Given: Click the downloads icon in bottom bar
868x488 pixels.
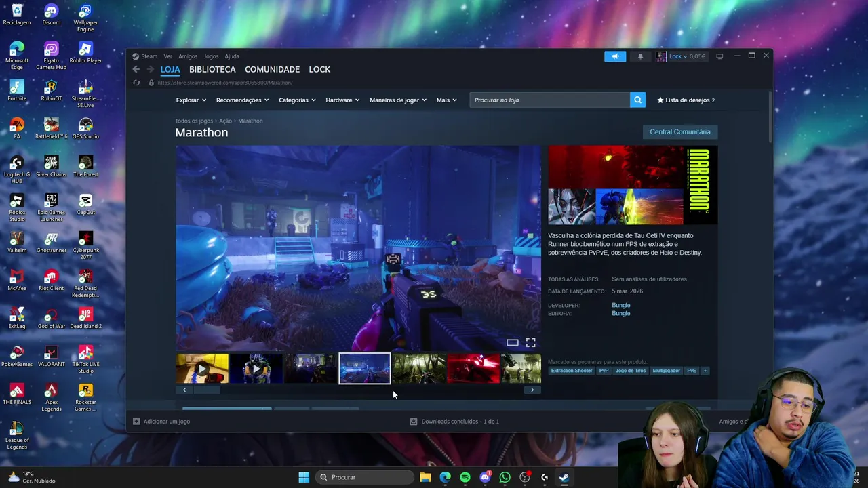Looking at the screenshot, I should pos(414,421).
